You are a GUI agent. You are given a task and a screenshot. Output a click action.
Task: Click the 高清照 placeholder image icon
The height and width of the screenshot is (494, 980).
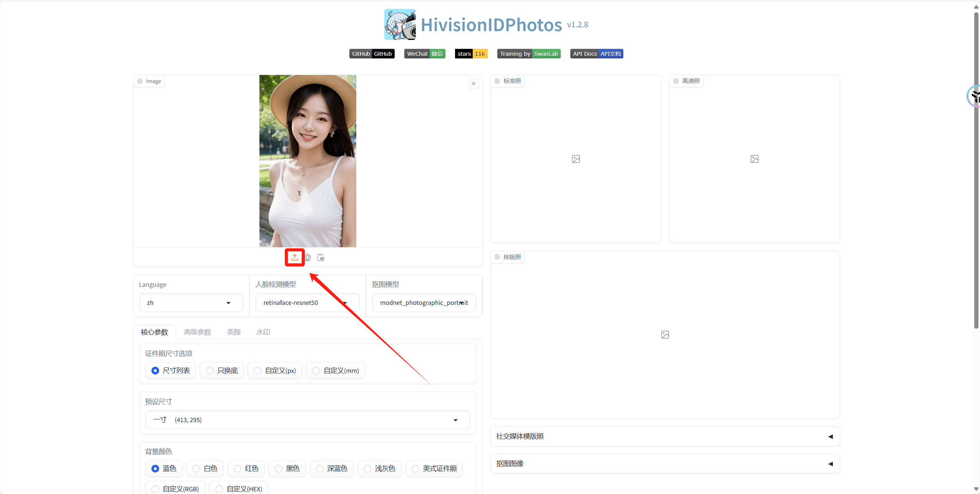[754, 159]
